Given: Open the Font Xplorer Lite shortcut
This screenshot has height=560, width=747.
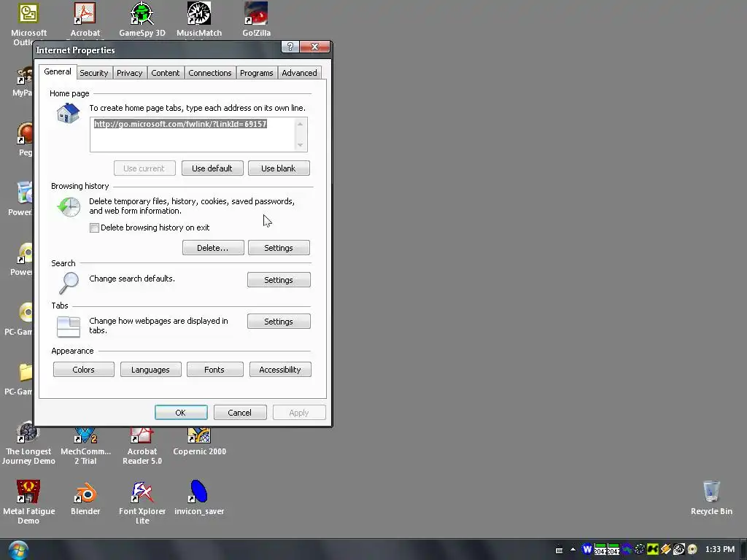Looking at the screenshot, I should pyautogui.click(x=142, y=502).
